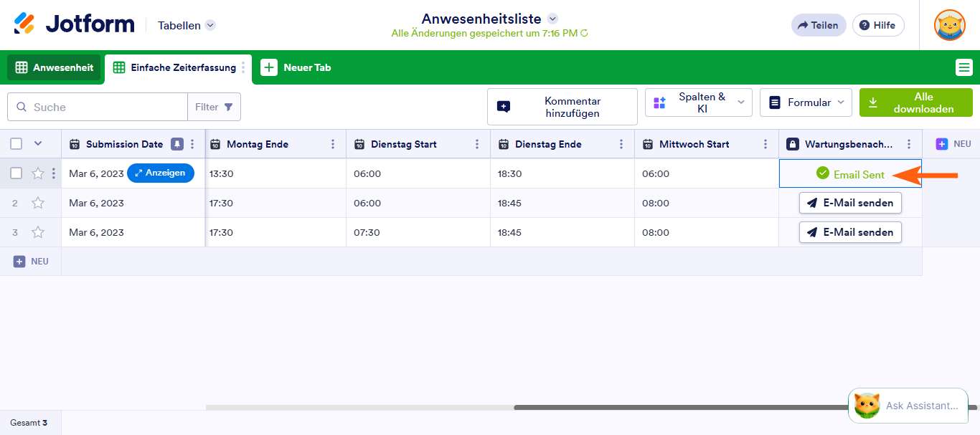Open the Tabellen product dropdown
The image size is (980, 435).
click(x=187, y=25)
